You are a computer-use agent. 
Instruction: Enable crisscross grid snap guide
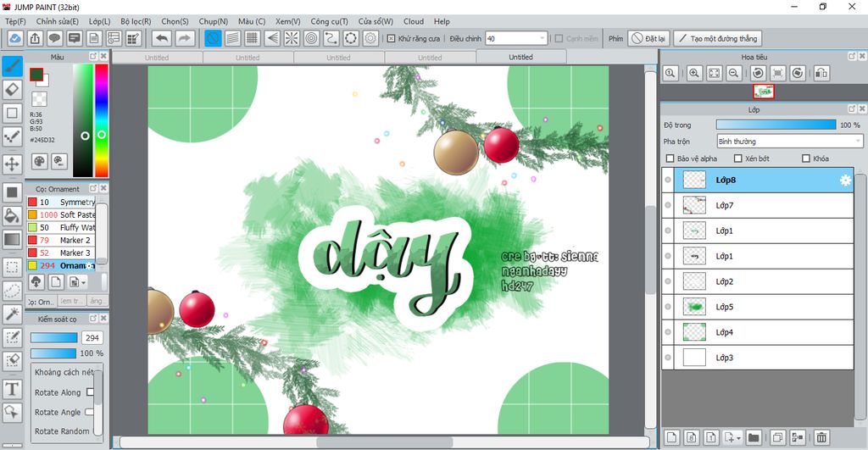tap(253, 38)
